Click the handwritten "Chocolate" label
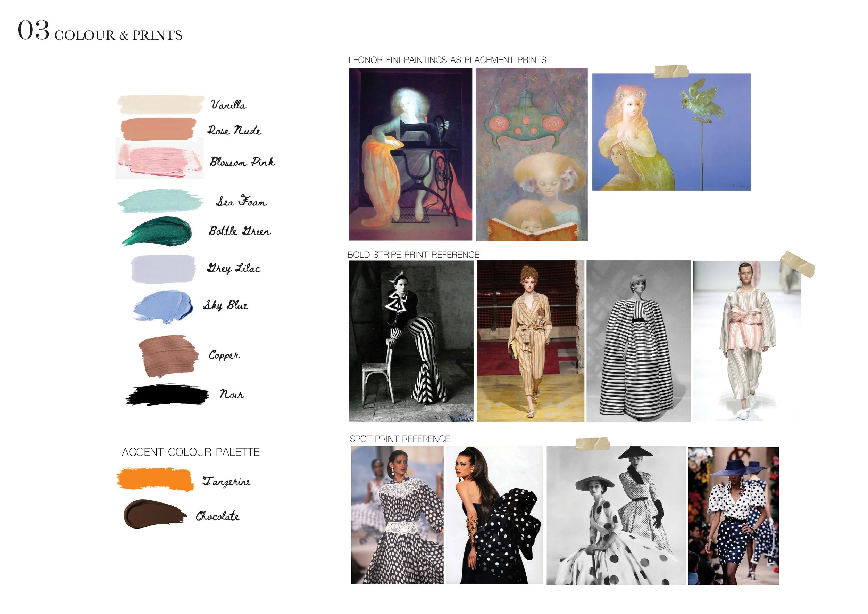The image size is (868, 614). (218, 516)
